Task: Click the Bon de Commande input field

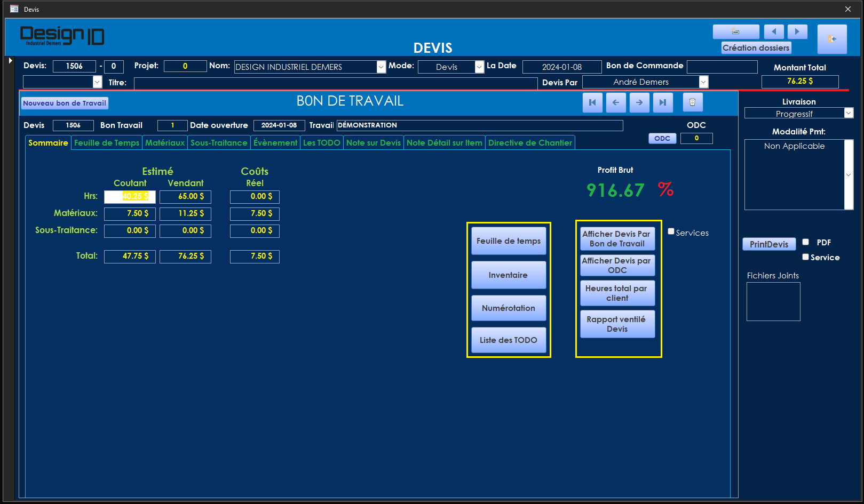Action: coord(722,67)
